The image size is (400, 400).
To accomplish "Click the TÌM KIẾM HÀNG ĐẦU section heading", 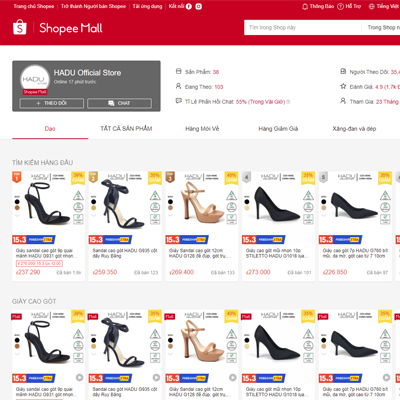I will (x=43, y=163).
